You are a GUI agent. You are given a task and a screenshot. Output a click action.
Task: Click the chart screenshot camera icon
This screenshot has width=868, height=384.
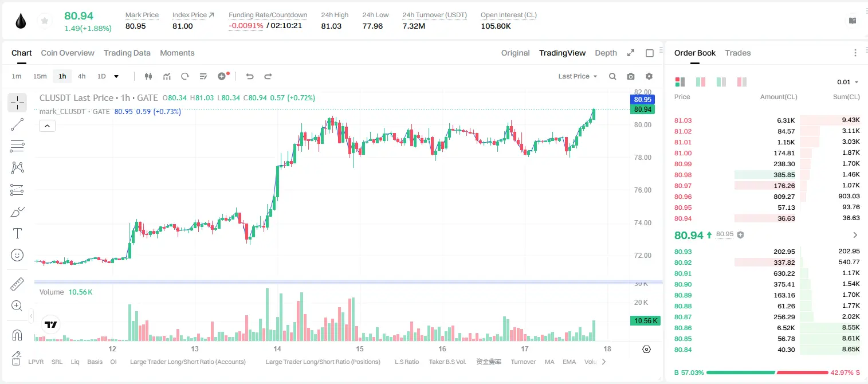pos(631,76)
